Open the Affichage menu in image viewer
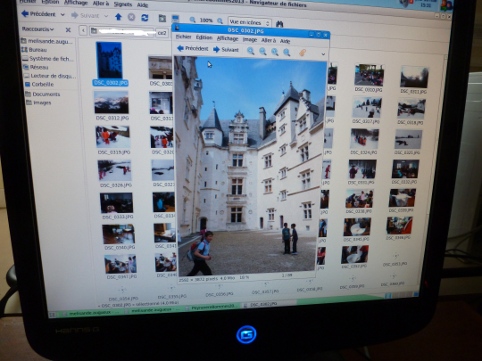Viewport: 482px width, 361px height. [228, 39]
